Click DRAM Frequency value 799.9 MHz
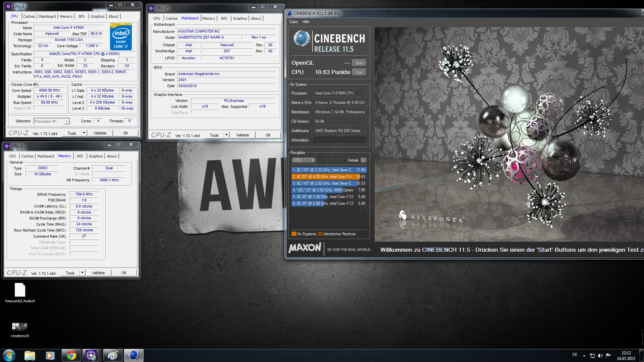644x362 pixels. (x=84, y=194)
